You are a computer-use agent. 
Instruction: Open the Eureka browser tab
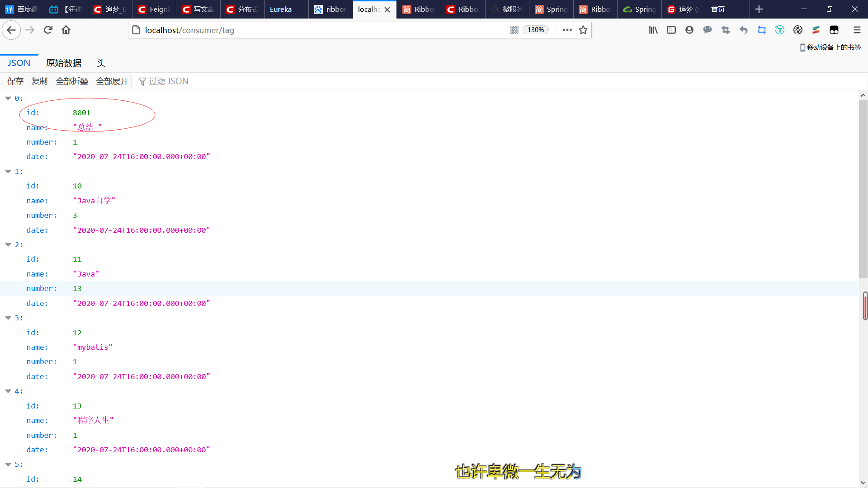[281, 9]
